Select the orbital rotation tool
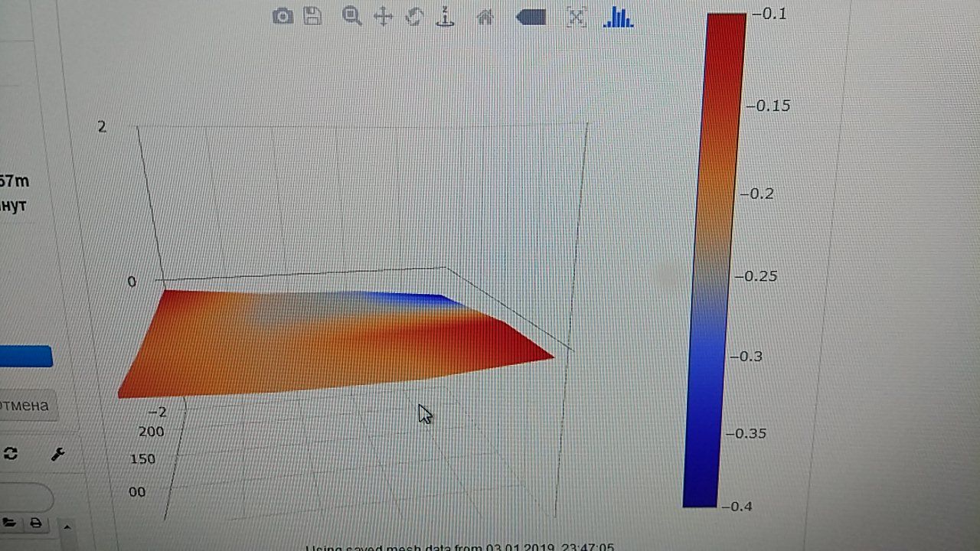Viewport: 980px width, 551px height. point(414,17)
